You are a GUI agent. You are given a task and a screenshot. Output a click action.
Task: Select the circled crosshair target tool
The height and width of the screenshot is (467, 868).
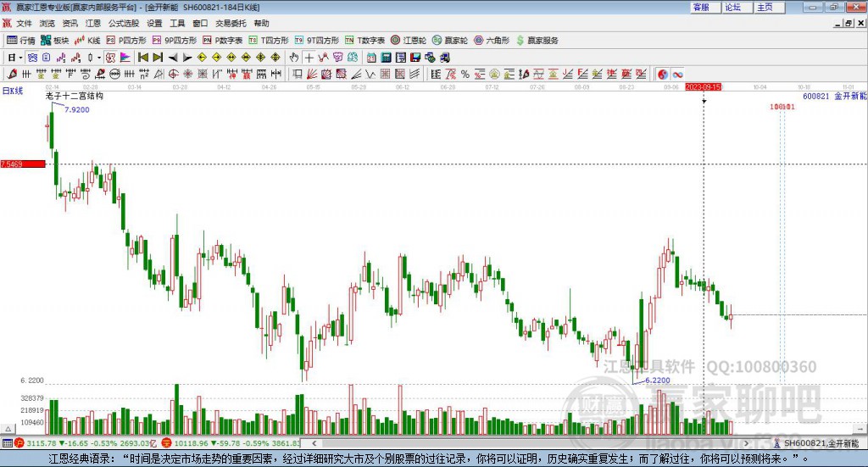(x=173, y=74)
